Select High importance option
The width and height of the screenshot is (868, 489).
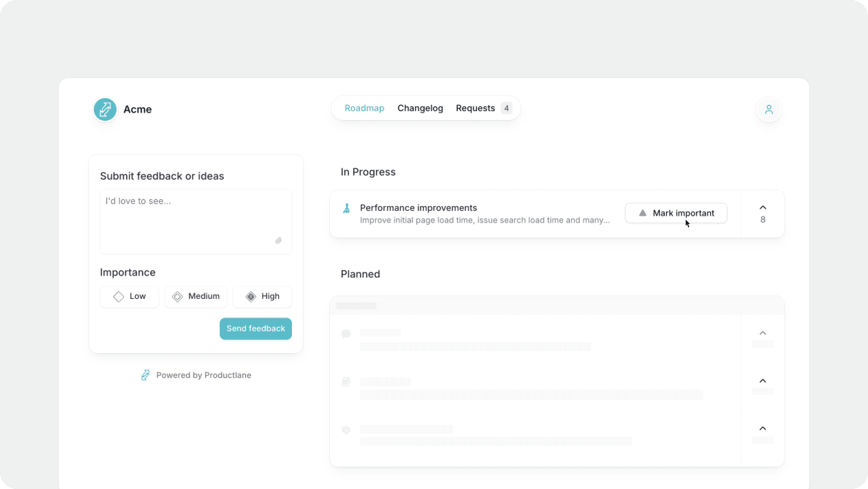(x=262, y=296)
